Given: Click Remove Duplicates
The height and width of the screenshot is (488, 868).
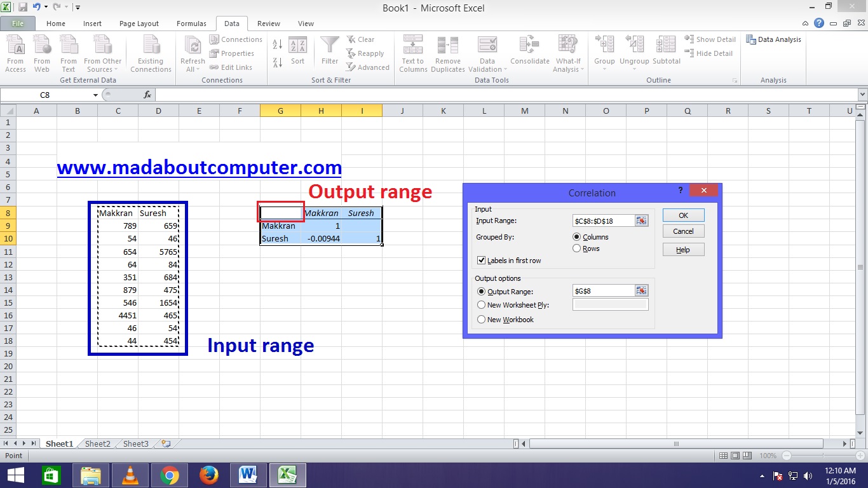Looking at the screenshot, I should 448,54.
